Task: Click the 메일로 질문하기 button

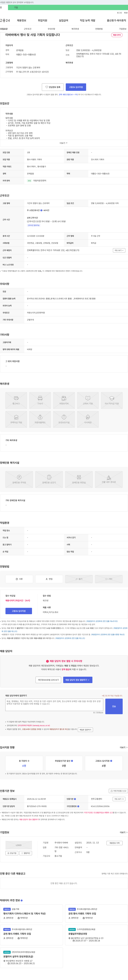Action: click(x=85, y=730)
